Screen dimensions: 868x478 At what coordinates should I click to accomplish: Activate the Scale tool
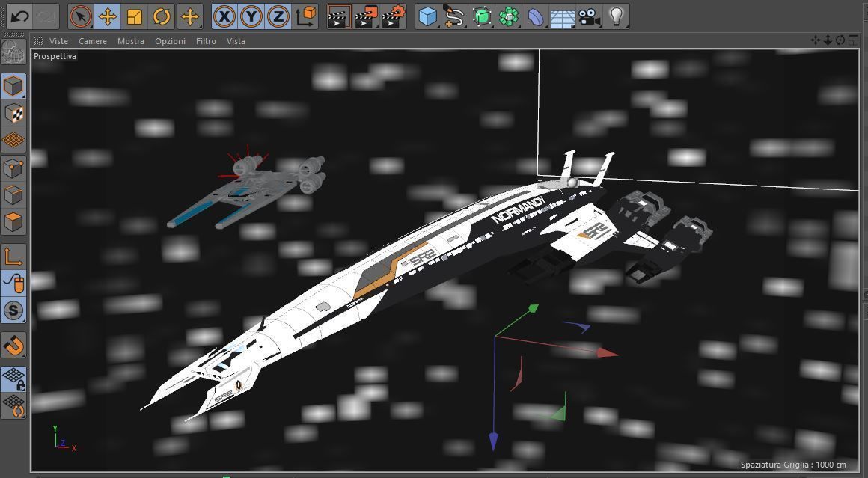coord(135,16)
